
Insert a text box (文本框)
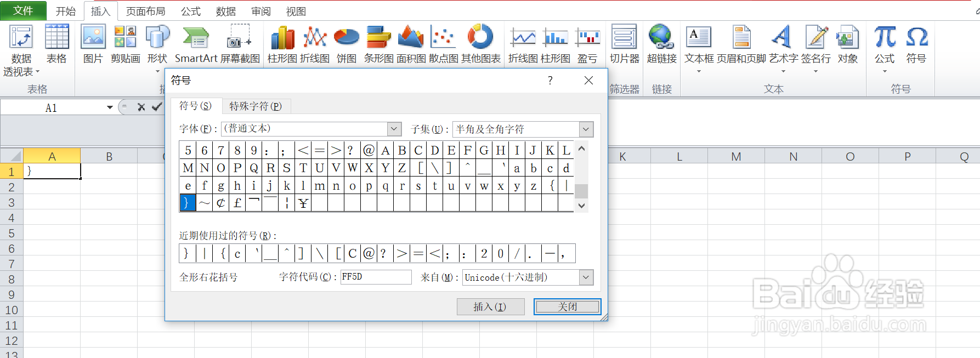[x=699, y=48]
